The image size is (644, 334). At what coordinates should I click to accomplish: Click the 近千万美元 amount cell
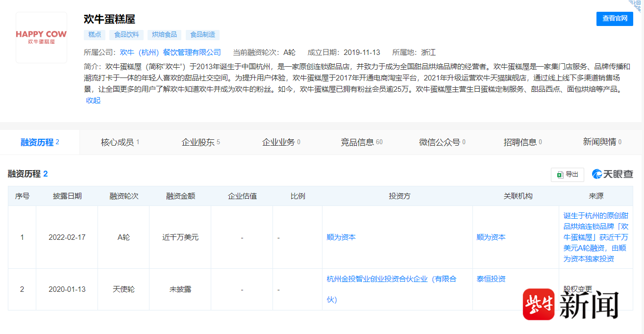180,237
